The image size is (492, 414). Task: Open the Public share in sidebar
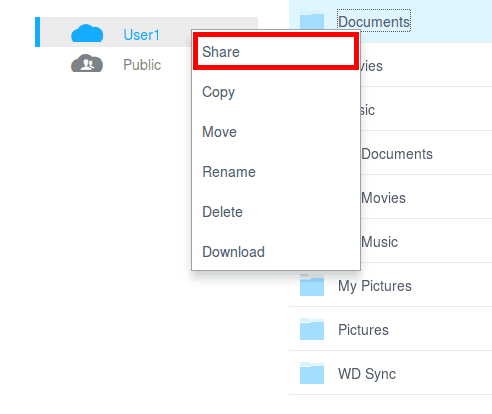coord(142,65)
